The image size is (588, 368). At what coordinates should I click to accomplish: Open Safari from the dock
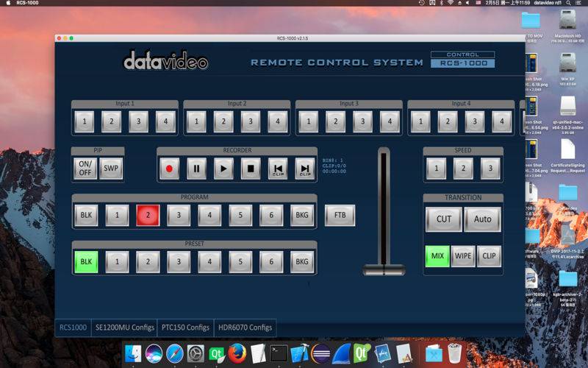coord(175,353)
